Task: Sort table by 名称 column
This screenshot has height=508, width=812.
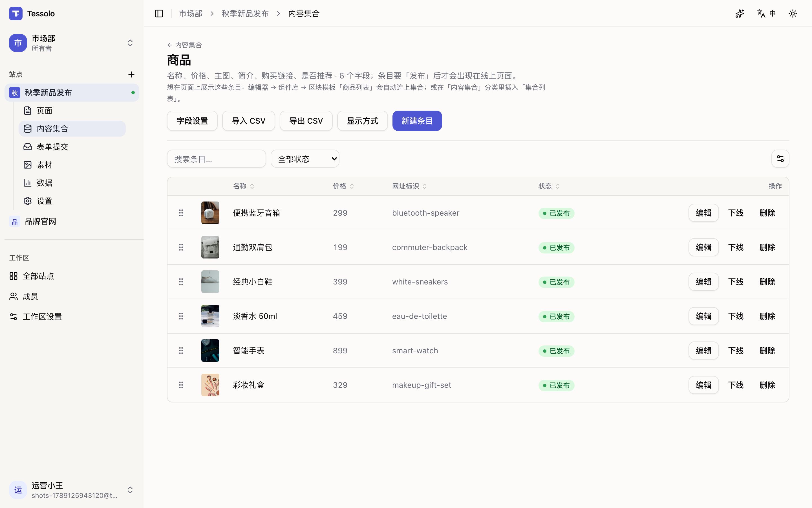Action: pos(244,186)
